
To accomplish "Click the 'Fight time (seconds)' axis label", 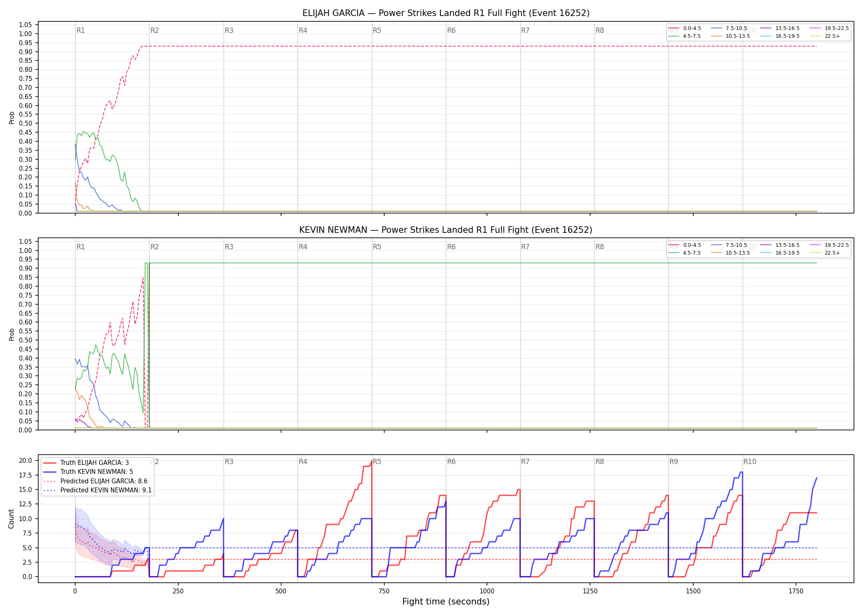I will (446, 602).
